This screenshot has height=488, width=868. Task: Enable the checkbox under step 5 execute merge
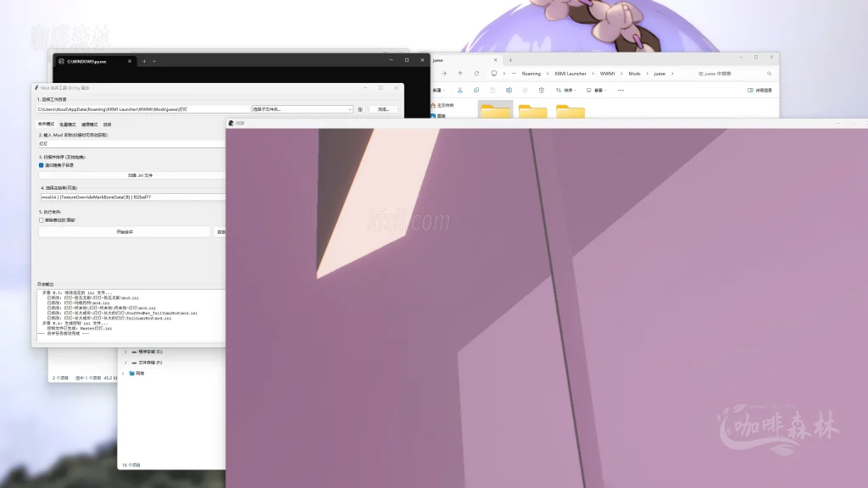coord(41,220)
